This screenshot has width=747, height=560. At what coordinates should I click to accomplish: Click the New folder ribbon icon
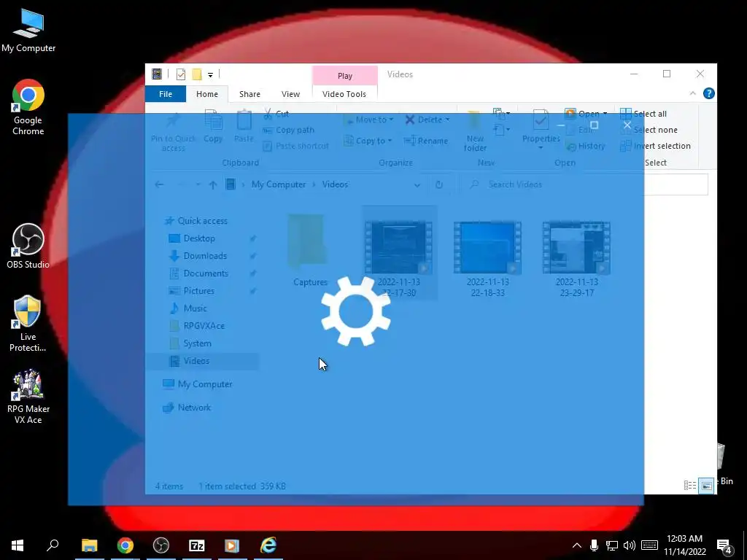(x=474, y=121)
